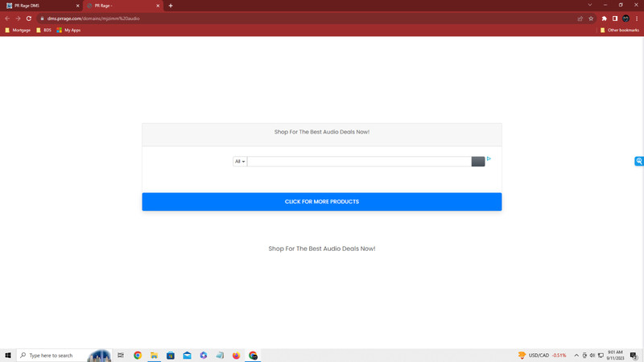Open the My Apps bookmark

point(68,30)
